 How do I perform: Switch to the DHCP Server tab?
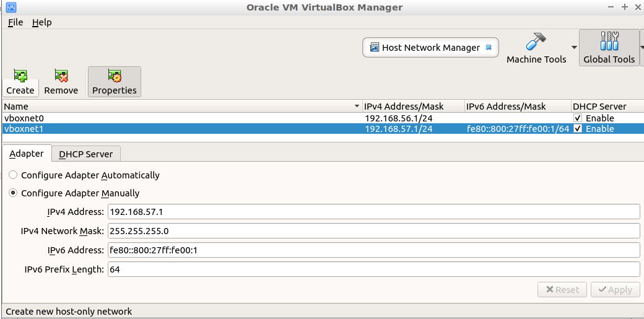point(86,154)
